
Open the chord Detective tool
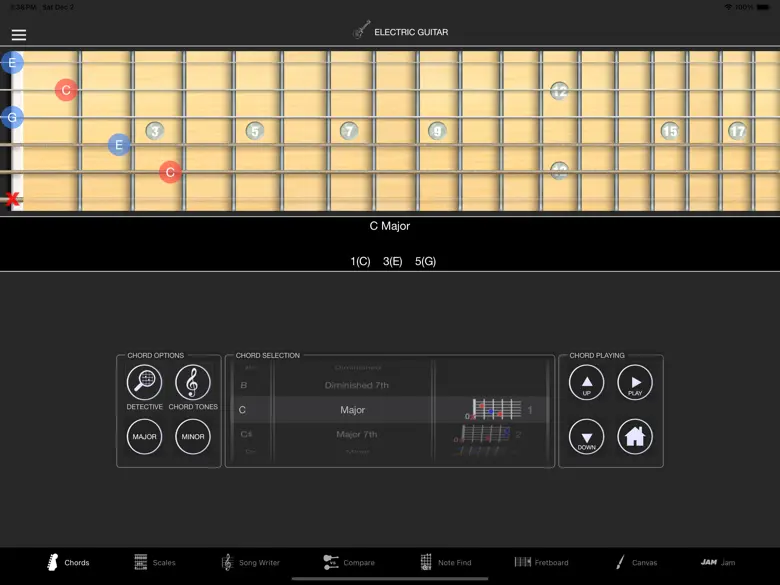click(x=144, y=382)
